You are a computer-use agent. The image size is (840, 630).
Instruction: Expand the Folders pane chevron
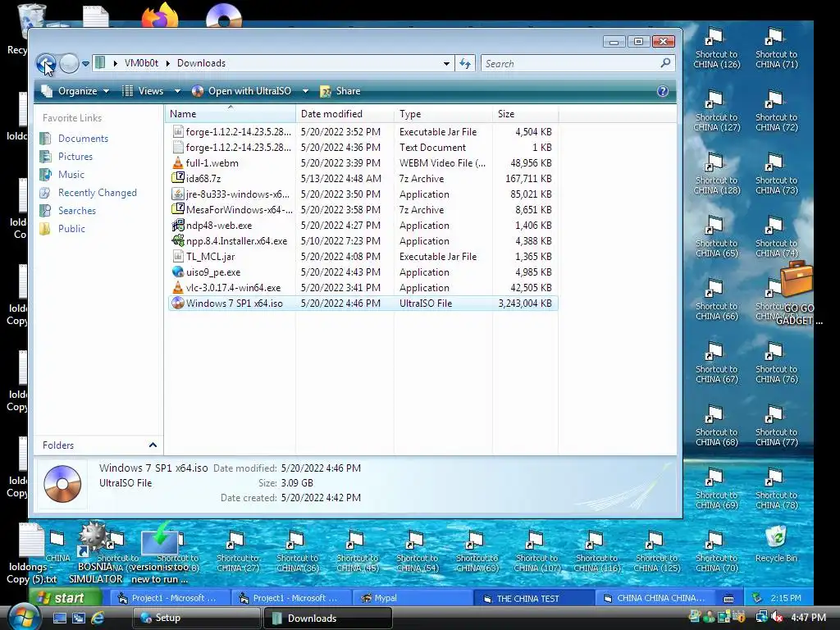point(153,445)
